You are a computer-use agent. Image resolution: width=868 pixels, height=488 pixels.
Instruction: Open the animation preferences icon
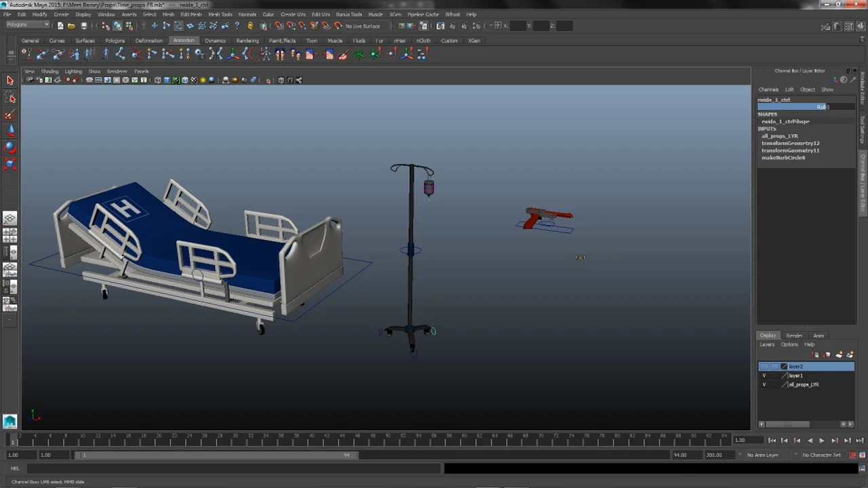point(863,455)
